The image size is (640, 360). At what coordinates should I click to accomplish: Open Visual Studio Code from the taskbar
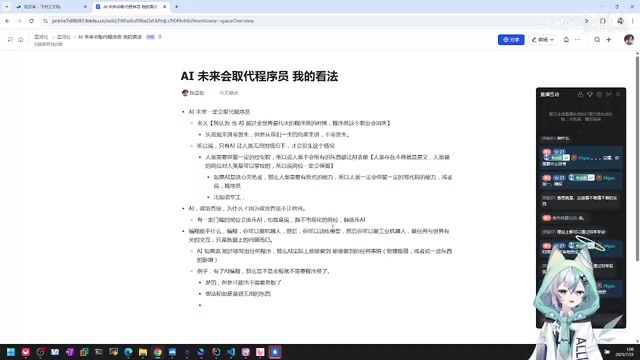(231, 352)
